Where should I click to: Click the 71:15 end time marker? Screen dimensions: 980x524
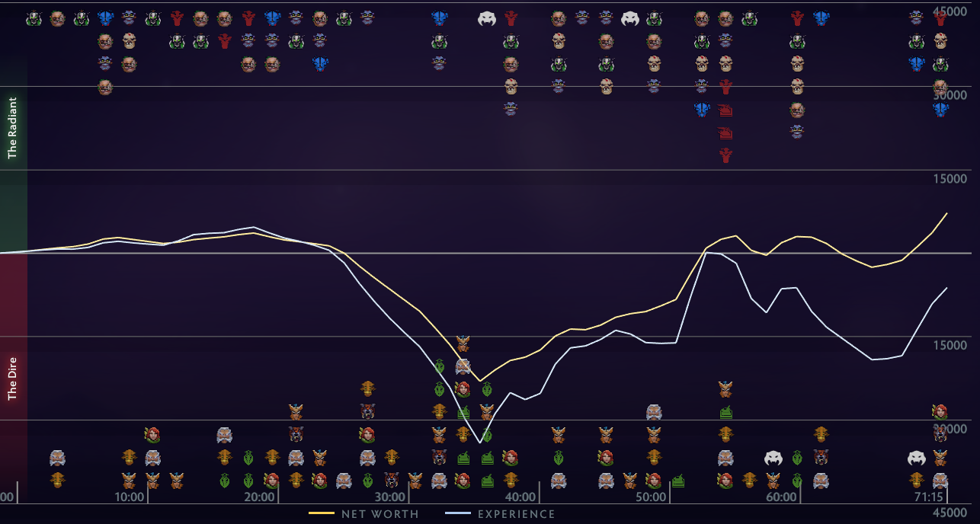click(x=928, y=497)
